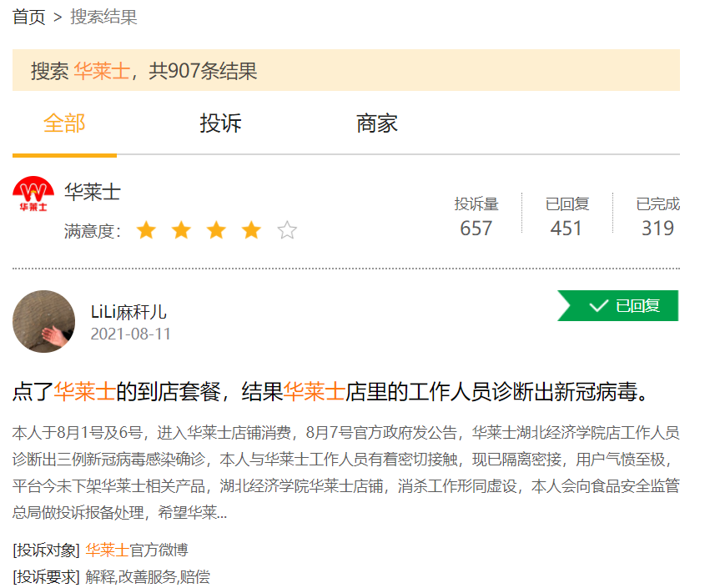This screenshot has width=715, height=588.
Task: Click the third satisfaction star
Action: coord(216,230)
